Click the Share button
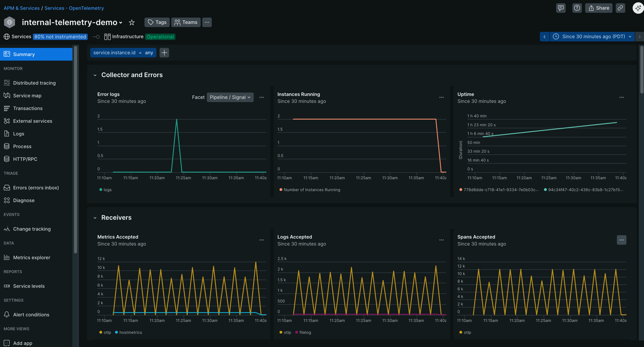The image size is (644, 347). (598, 8)
